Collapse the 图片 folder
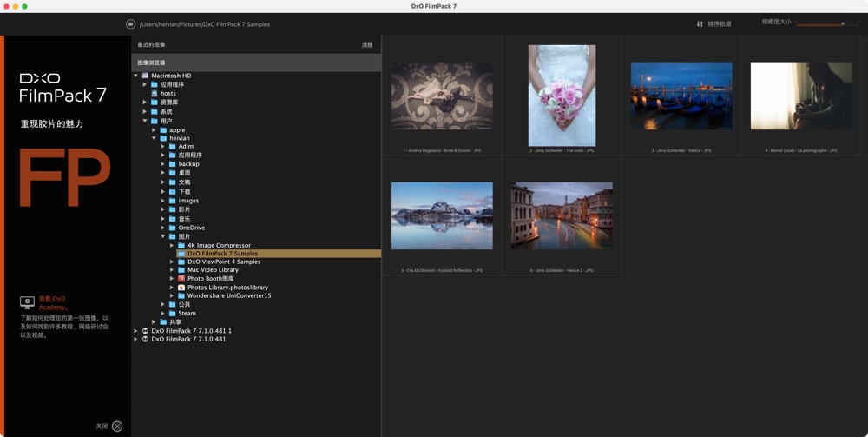 pyautogui.click(x=163, y=236)
